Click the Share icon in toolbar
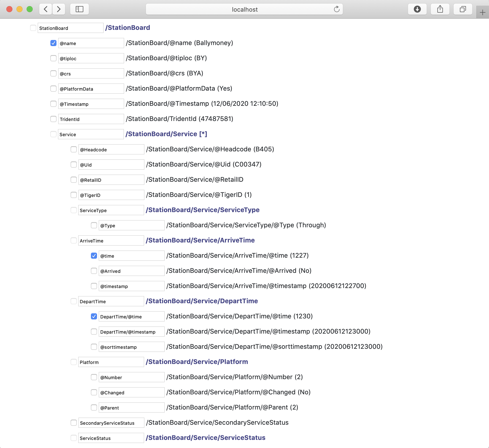 [x=440, y=9]
